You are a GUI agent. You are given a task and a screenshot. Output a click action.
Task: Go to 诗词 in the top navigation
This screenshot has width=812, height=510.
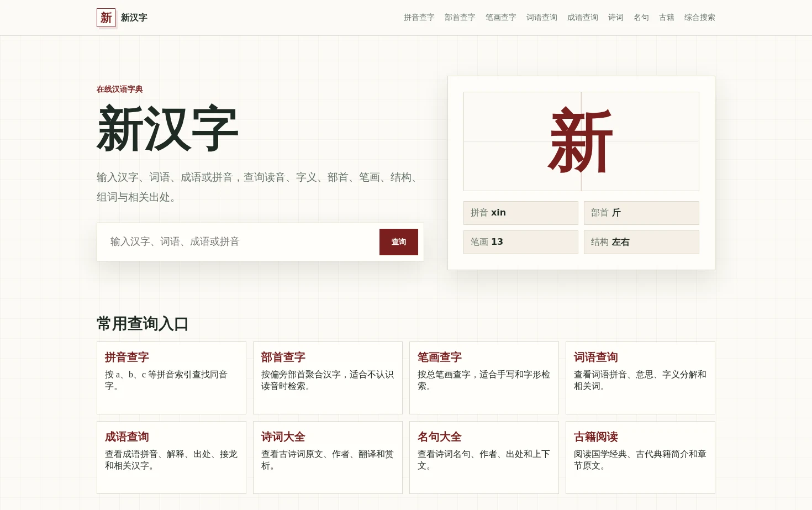pos(615,18)
